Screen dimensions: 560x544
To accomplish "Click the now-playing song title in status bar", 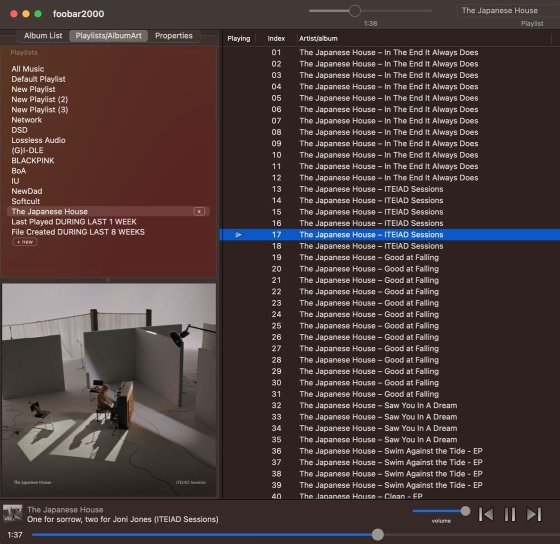I will pyautogui.click(x=122, y=519).
